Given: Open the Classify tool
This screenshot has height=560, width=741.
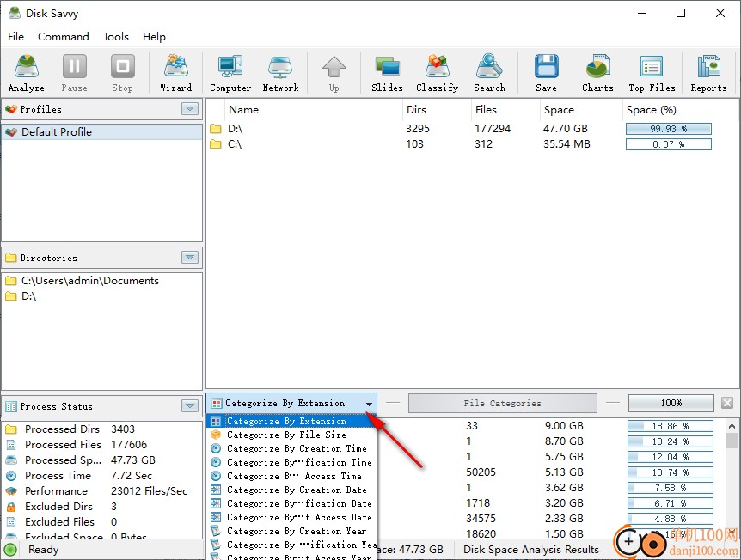Looking at the screenshot, I should point(438,73).
